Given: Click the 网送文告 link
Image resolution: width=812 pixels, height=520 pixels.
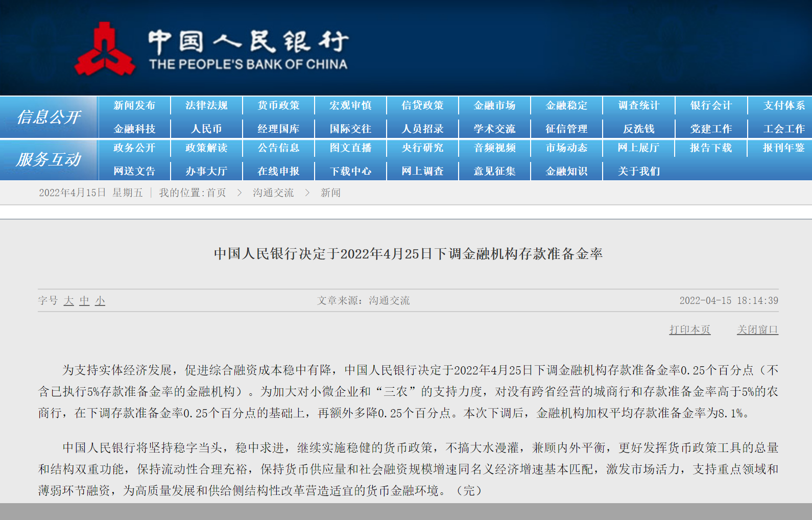Looking at the screenshot, I should pos(134,171).
